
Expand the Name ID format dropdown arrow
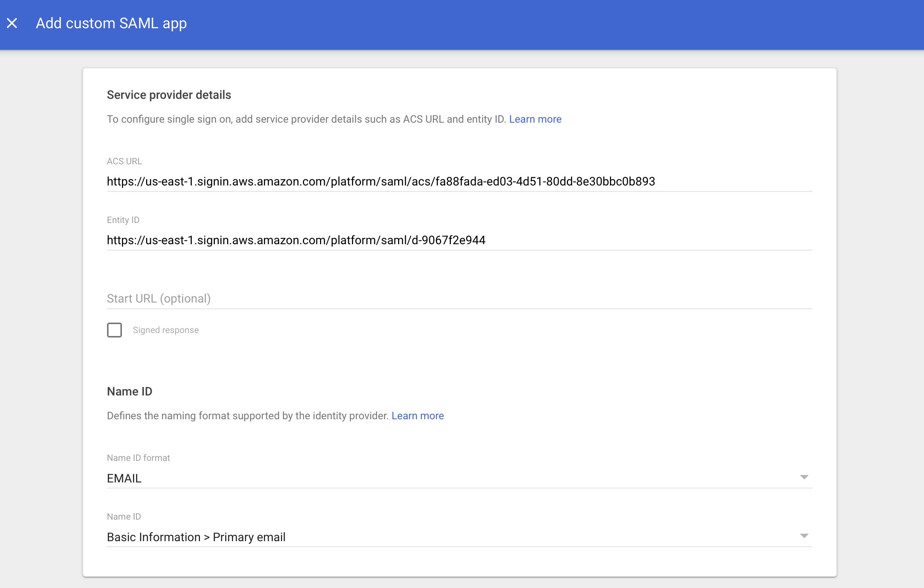pos(804,477)
